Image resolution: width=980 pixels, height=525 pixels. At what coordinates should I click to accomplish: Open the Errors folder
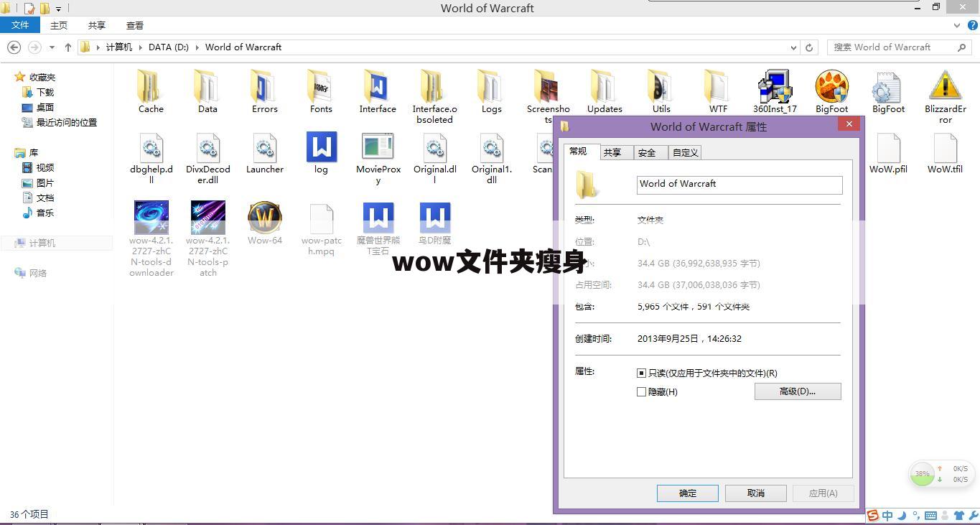click(x=264, y=91)
